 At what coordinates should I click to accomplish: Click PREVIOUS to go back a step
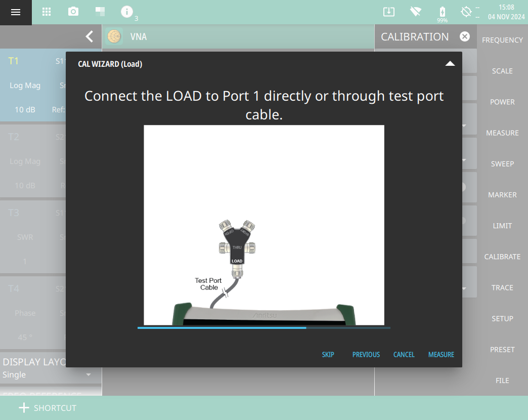pos(366,355)
